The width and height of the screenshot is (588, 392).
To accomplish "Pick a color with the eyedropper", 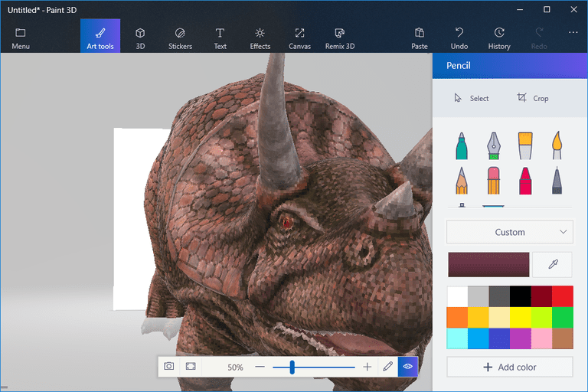I will point(553,264).
